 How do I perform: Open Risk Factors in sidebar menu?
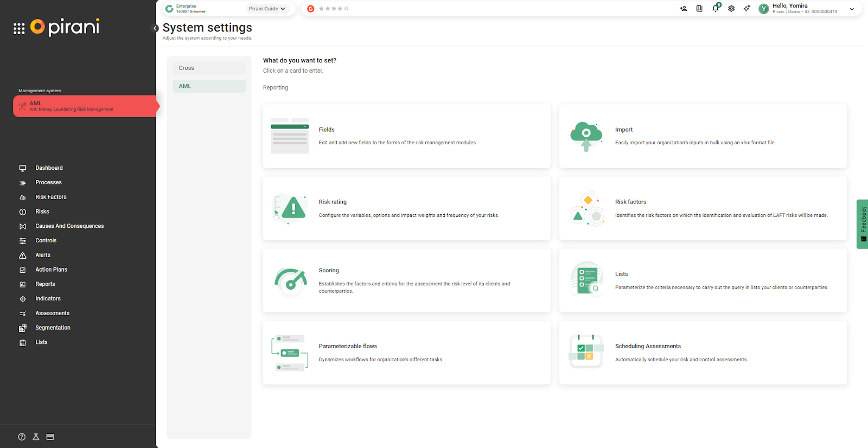51,197
